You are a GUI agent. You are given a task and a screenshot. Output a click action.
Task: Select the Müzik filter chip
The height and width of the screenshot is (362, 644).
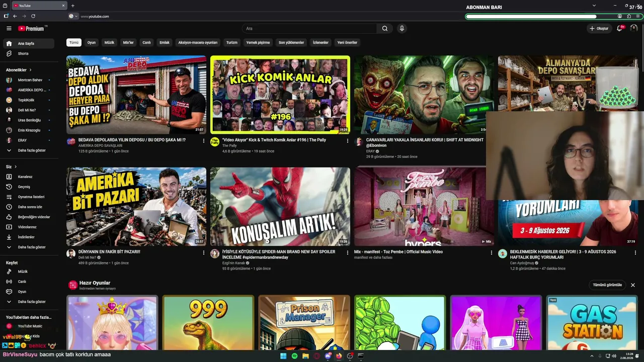pyautogui.click(x=109, y=43)
